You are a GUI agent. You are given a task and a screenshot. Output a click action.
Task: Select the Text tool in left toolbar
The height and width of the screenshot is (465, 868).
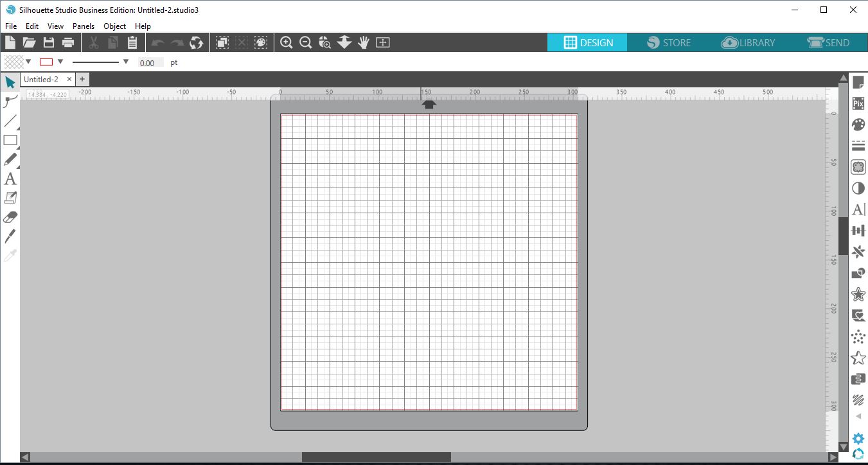click(10, 179)
